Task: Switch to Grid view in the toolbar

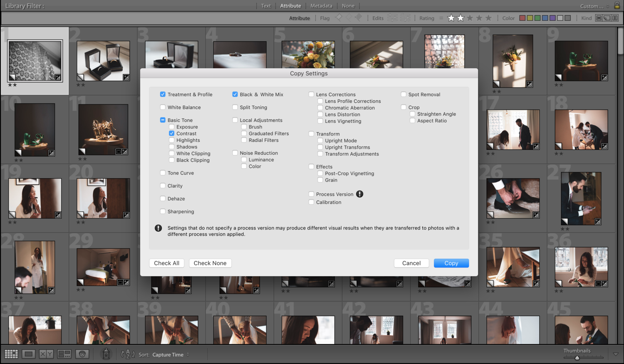Action: [11, 354]
